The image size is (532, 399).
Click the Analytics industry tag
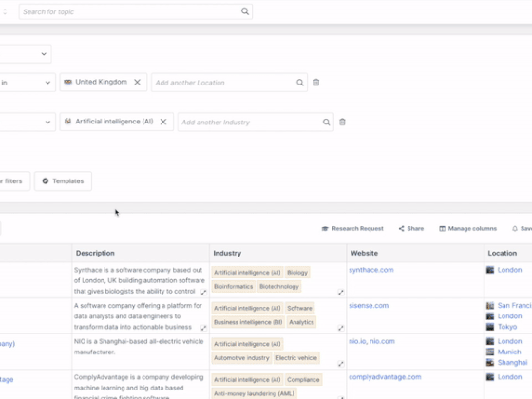[301, 322]
